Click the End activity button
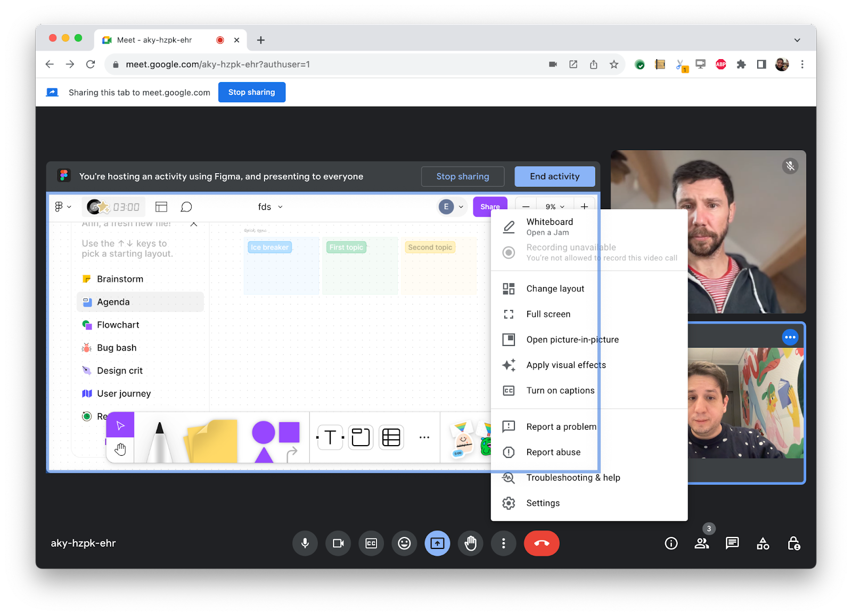Image resolution: width=852 pixels, height=616 pixels. point(554,176)
